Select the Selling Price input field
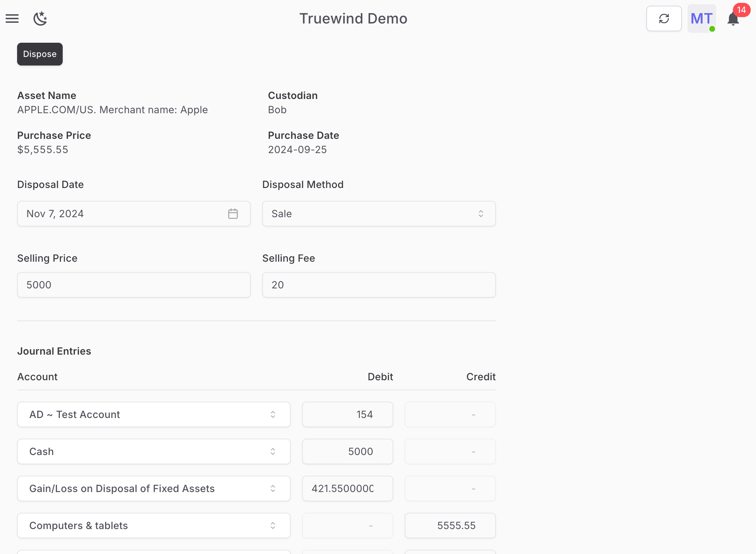The width and height of the screenshot is (756, 554). [x=134, y=285]
